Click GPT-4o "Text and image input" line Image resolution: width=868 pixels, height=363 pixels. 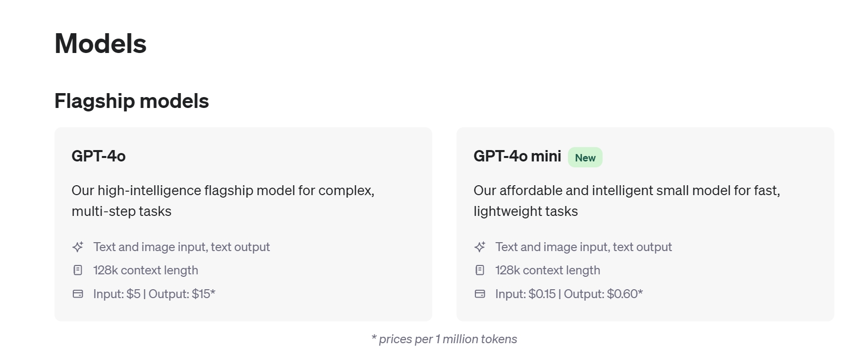(x=181, y=247)
